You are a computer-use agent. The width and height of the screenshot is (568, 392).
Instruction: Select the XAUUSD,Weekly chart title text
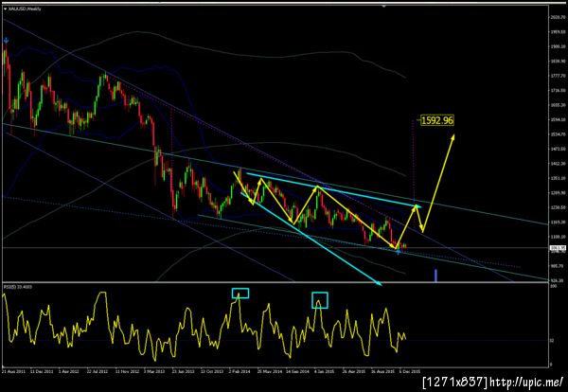point(25,9)
